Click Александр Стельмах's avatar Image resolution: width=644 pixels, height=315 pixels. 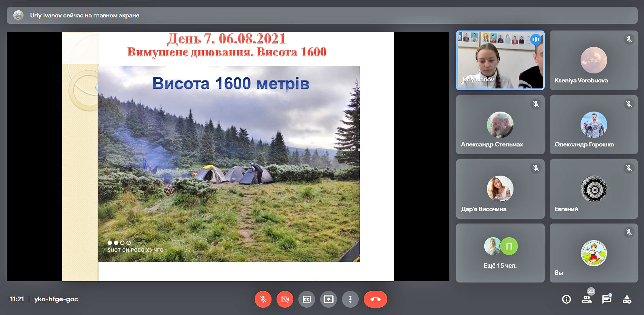click(500, 125)
